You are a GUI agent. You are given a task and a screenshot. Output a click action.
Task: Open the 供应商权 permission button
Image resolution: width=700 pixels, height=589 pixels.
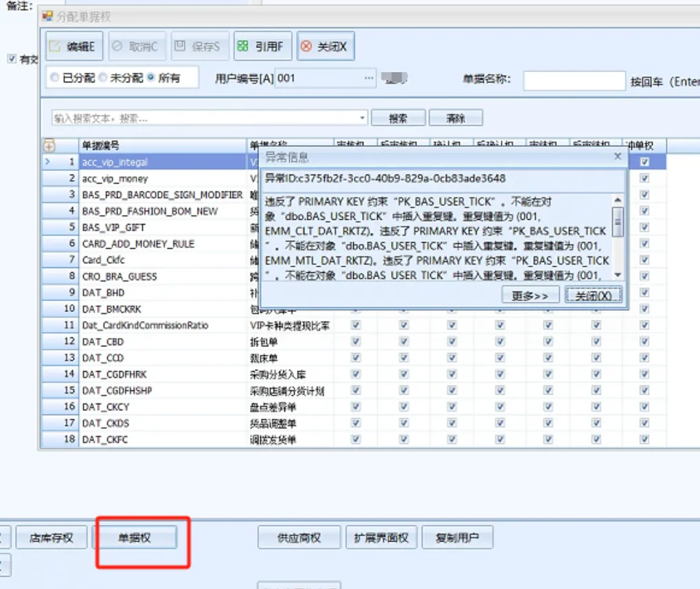click(300, 538)
